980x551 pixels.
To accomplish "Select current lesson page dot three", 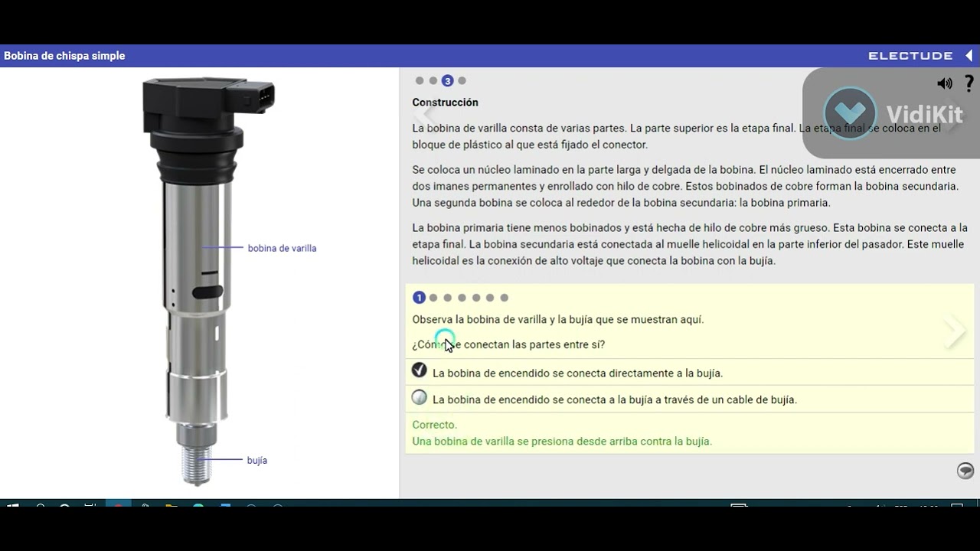I will point(448,80).
